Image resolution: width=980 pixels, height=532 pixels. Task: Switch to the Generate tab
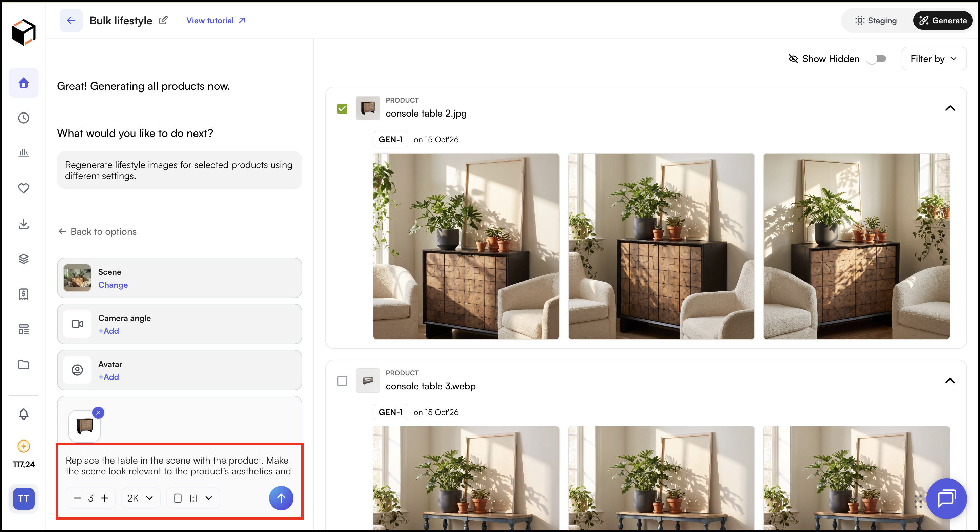(x=943, y=21)
